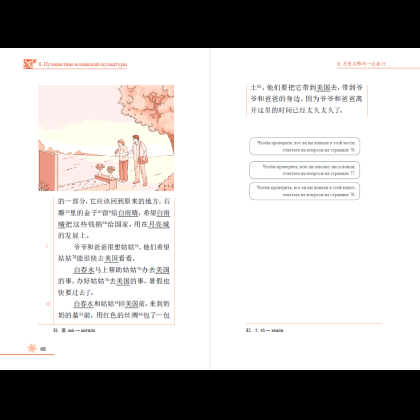
Task: Select the line beginning '奶的墓' on left page
Action: (114, 315)
